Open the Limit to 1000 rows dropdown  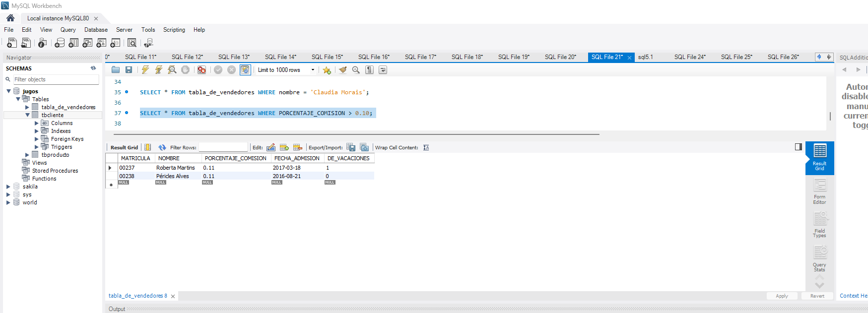[x=313, y=70]
